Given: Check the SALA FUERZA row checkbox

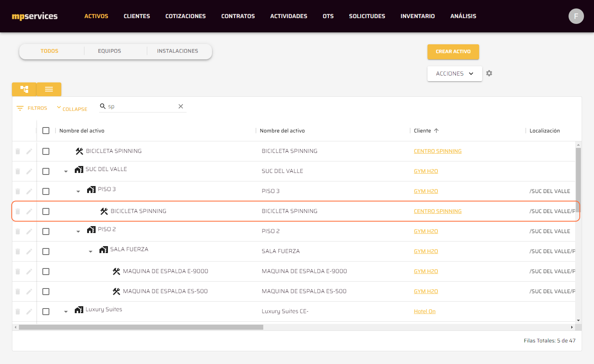Looking at the screenshot, I should 46,252.
